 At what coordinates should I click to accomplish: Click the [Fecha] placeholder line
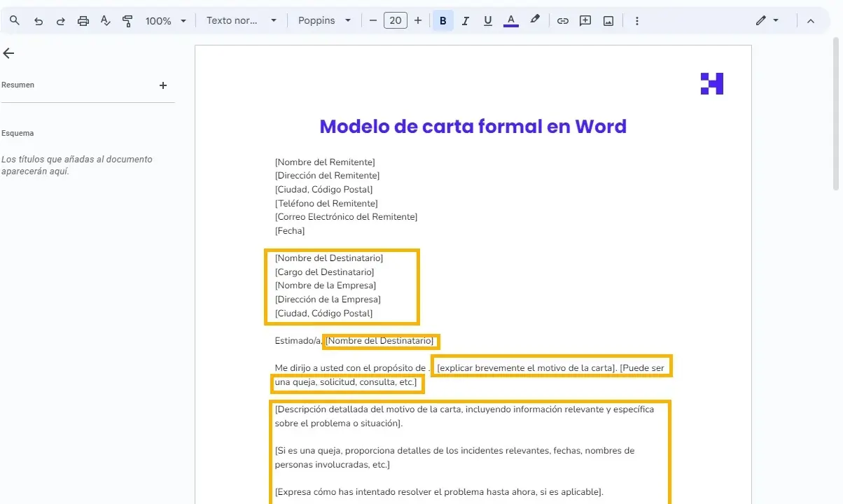[290, 230]
